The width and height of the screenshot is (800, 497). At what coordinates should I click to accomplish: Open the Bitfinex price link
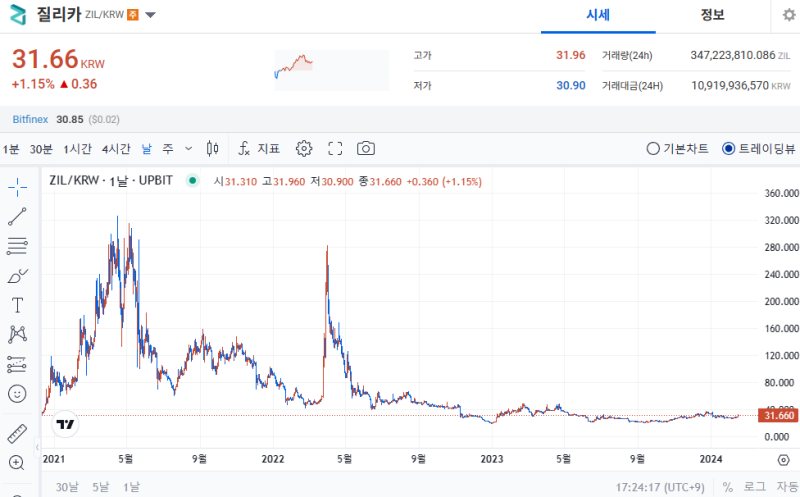(30, 119)
